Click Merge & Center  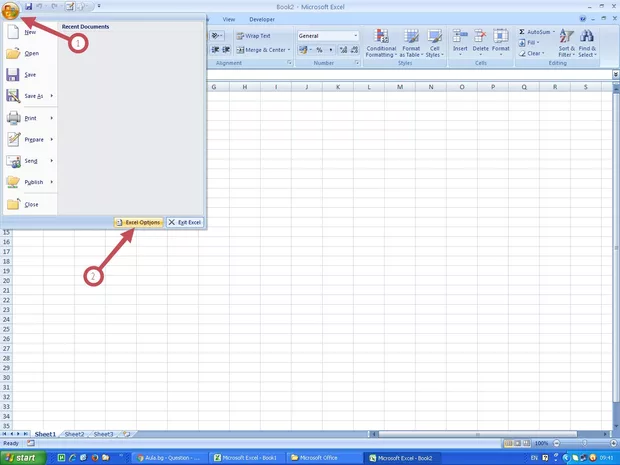[261, 50]
